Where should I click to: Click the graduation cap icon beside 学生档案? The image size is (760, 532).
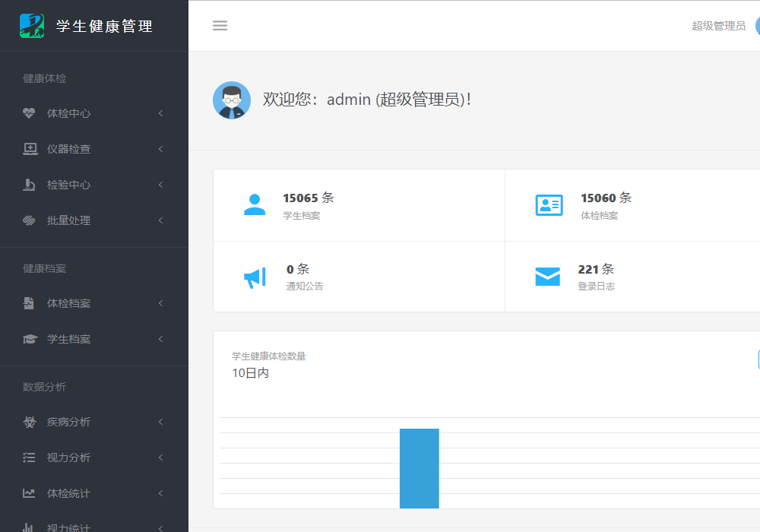pos(30,339)
